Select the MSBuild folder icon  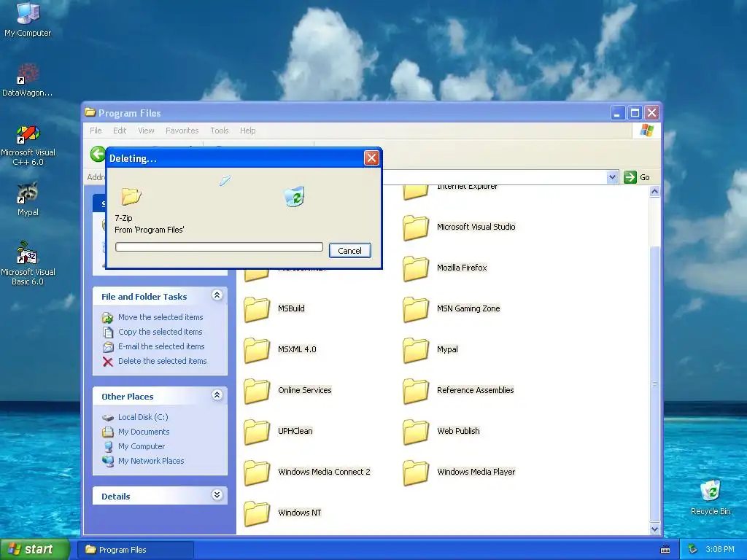click(257, 309)
